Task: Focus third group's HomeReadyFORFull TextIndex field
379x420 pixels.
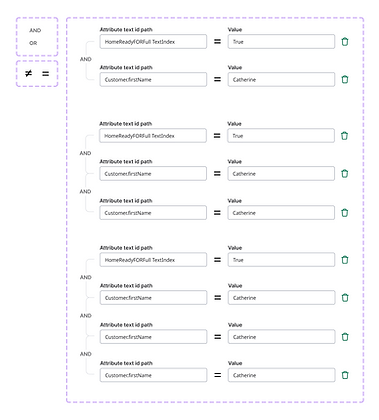Action: point(153,260)
